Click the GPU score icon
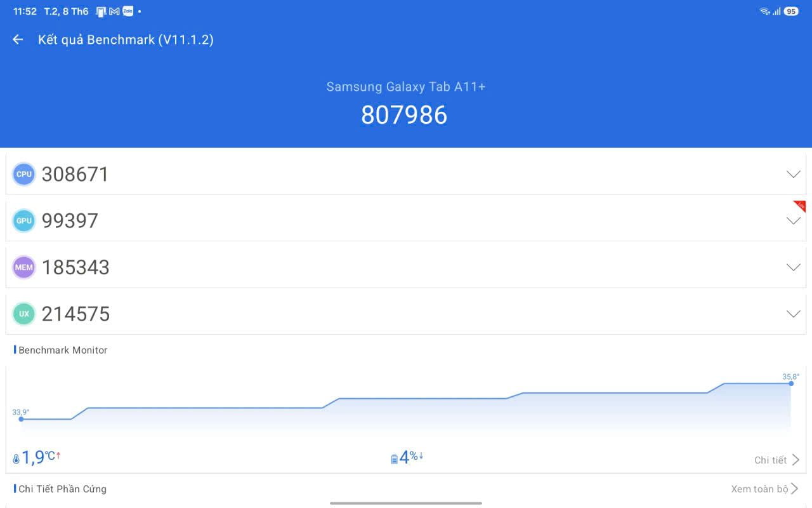 [x=24, y=220]
